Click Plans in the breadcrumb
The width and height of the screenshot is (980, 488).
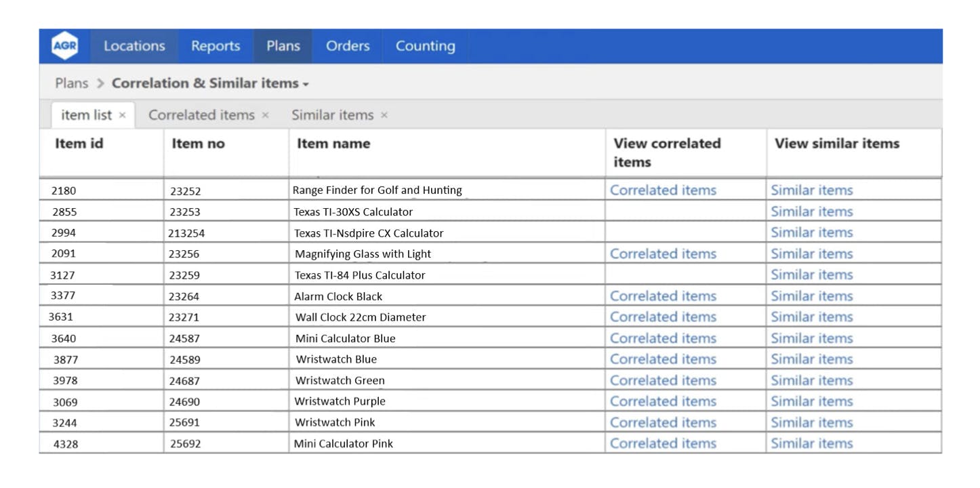click(72, 83)
